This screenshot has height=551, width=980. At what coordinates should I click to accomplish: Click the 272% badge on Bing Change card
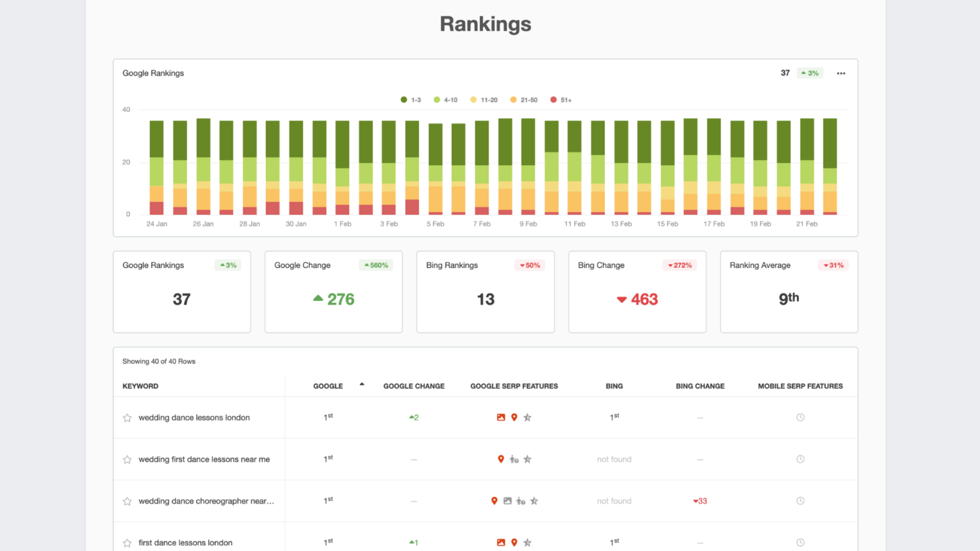click(x=680, y=265)
